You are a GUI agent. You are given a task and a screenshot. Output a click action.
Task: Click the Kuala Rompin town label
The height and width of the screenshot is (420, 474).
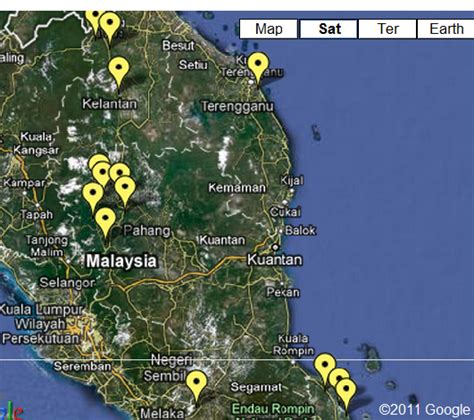(x=293, y=345)
